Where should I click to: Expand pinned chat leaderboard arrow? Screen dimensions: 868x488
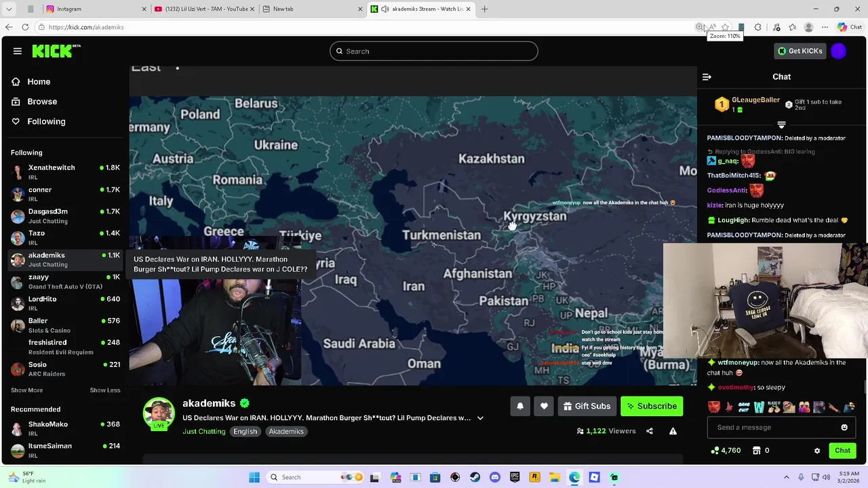781,125
